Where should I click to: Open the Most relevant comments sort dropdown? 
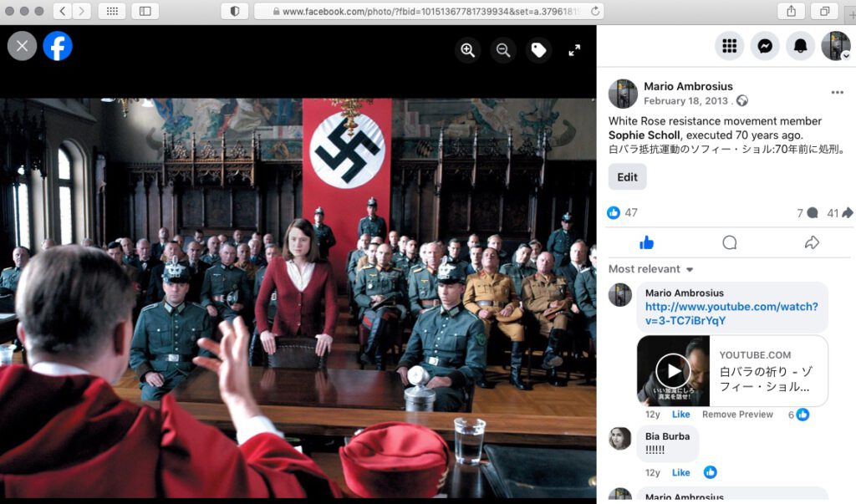point(650,268)
